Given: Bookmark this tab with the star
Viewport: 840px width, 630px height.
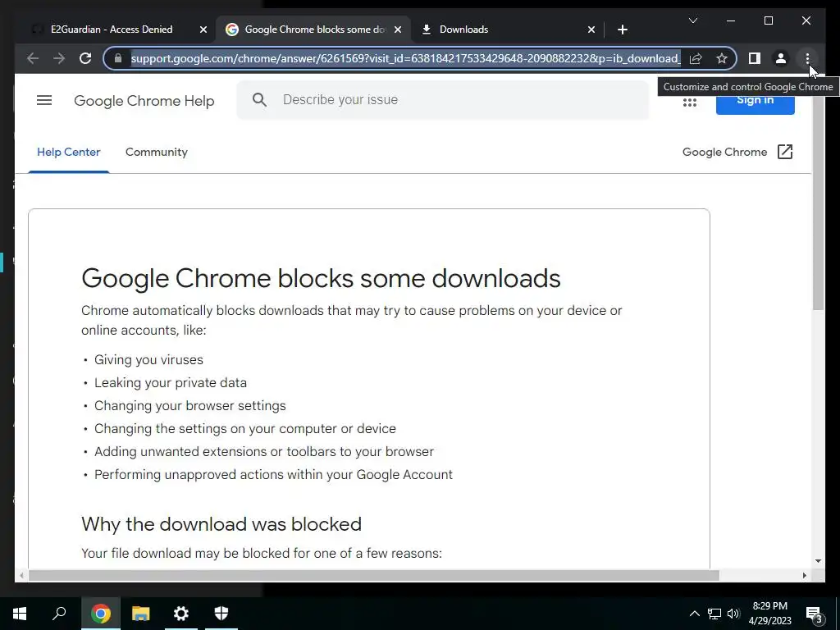Looking at the screenshot, I should pos(722,58).
